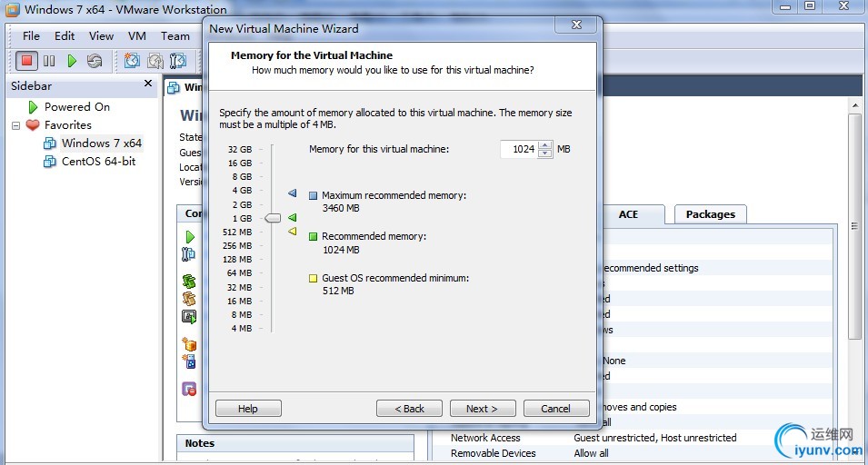
Task: Select Windows 7 x64 in the sidebar
Action: (x=102, y=143)
